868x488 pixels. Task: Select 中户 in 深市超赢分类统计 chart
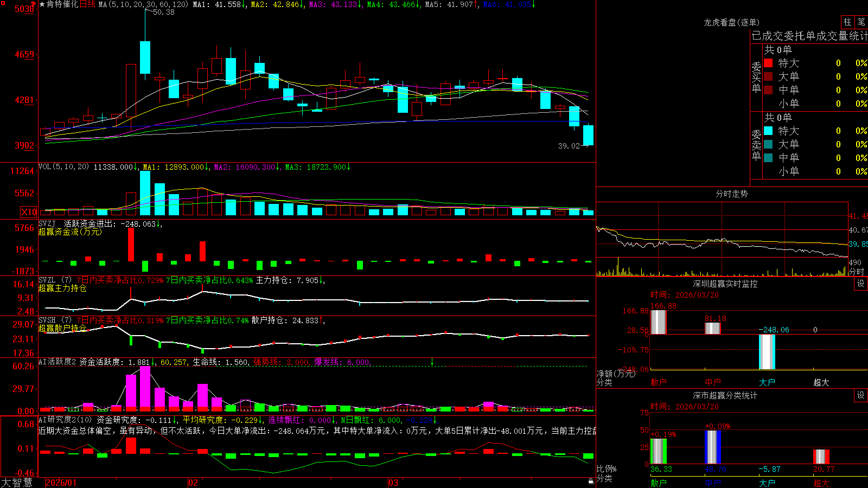tap(713, 483)
